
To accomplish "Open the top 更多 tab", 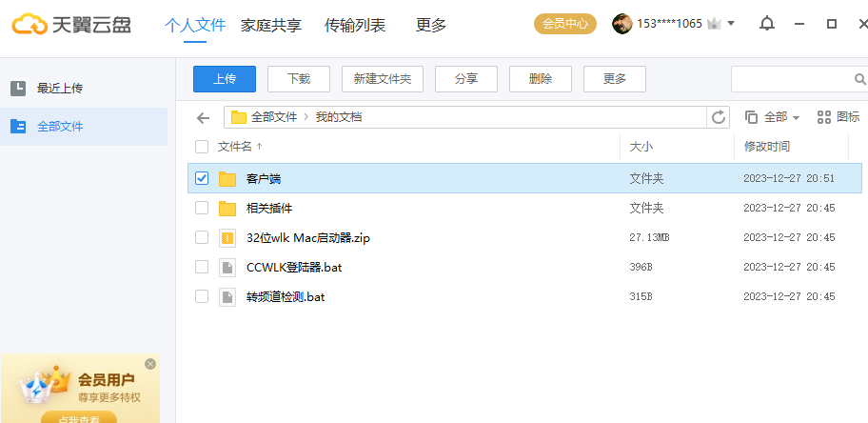I will 431,25.
